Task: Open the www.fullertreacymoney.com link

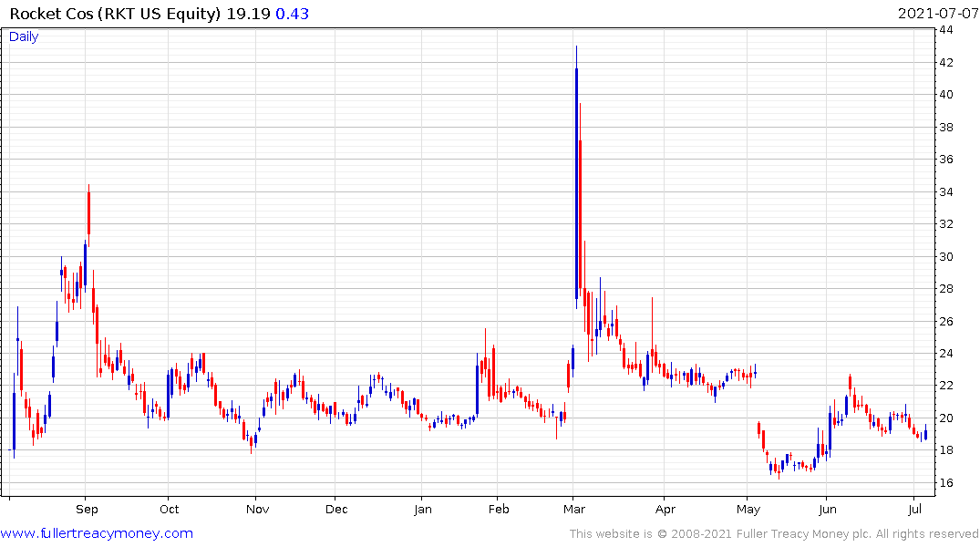Action: (97, 533)
